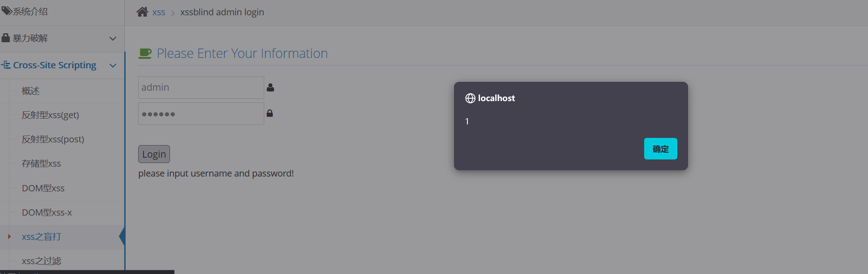
Task: Click the globe icon in localhost dialog
Action: (x=470, y=98)
